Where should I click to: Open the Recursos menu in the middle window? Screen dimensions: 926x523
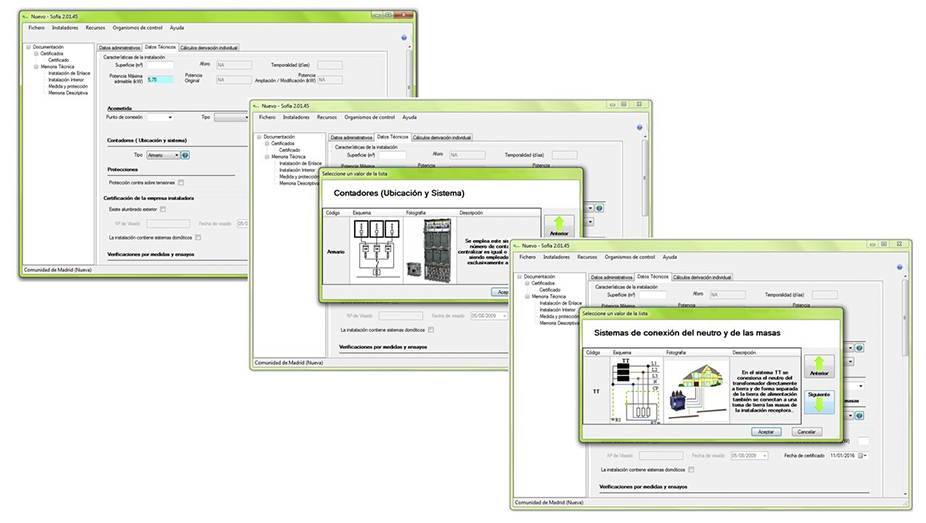click(327, 117)
